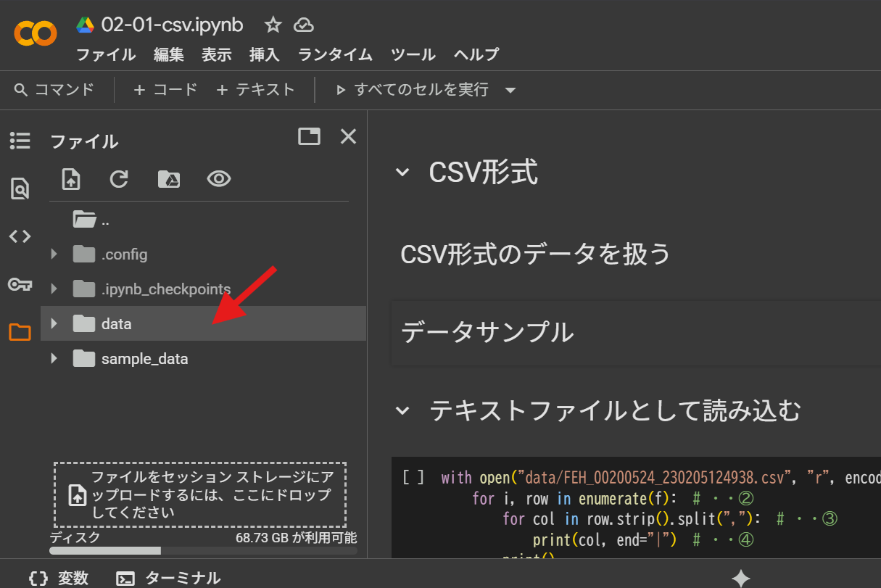Click the Mount Google Drive icon
Image resolution: width=881 pixels, height=588 pixels.
pos(168,179)
